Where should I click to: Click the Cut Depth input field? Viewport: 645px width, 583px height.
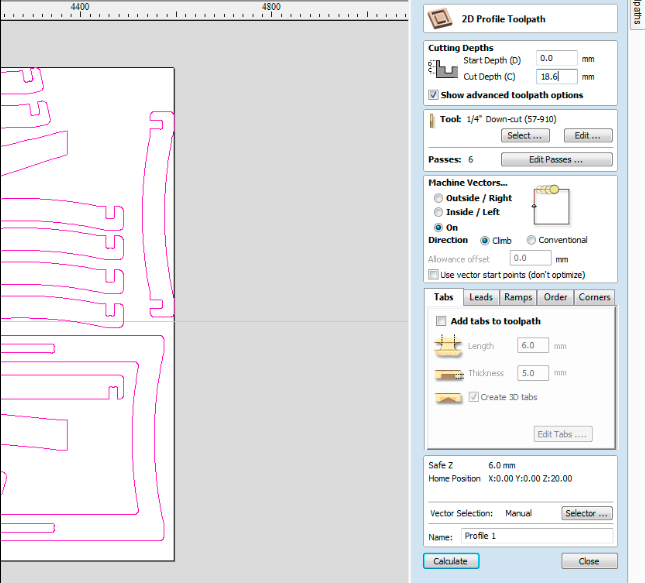coord(557,77)
